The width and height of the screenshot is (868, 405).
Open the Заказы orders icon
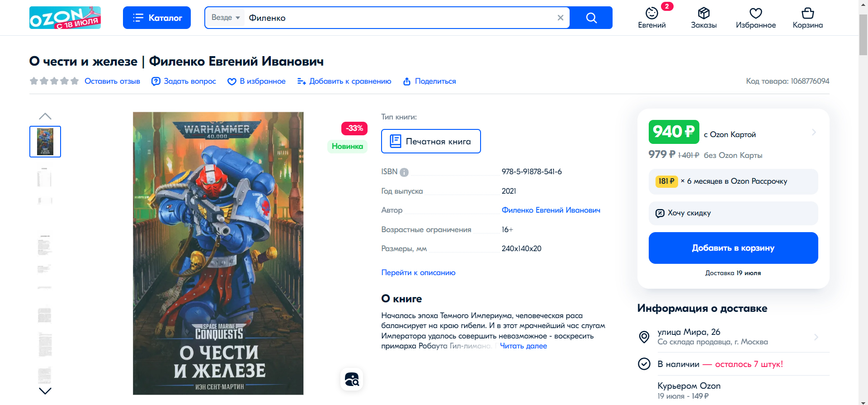click(703, 18)
